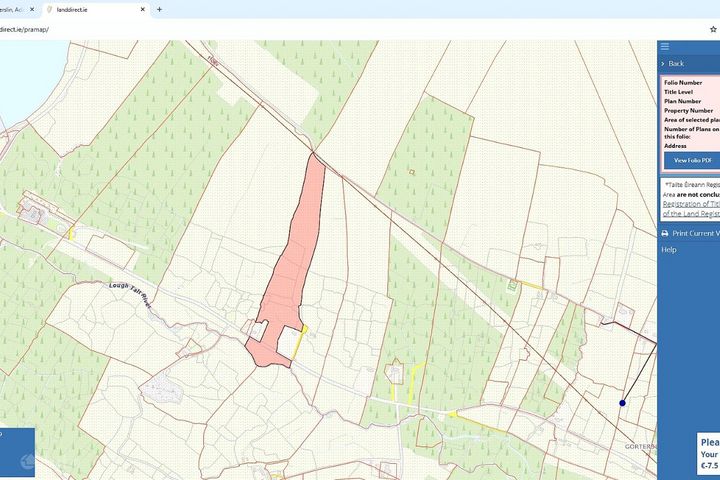Click the printer icon beside Print Current View
Screen dimensions: 720x480
(x=664, y=234)
